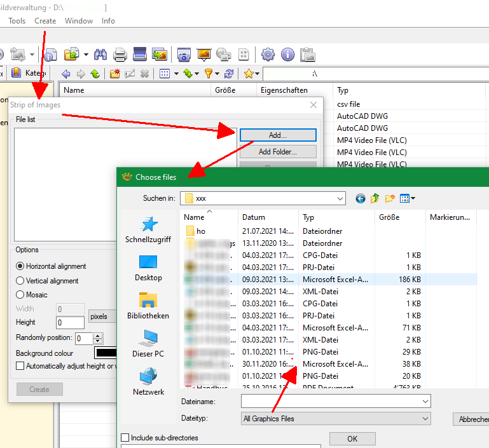This screenshot has height=448, width=489.
Task: Click the binoculars search icon
Action: pos(100,55)
